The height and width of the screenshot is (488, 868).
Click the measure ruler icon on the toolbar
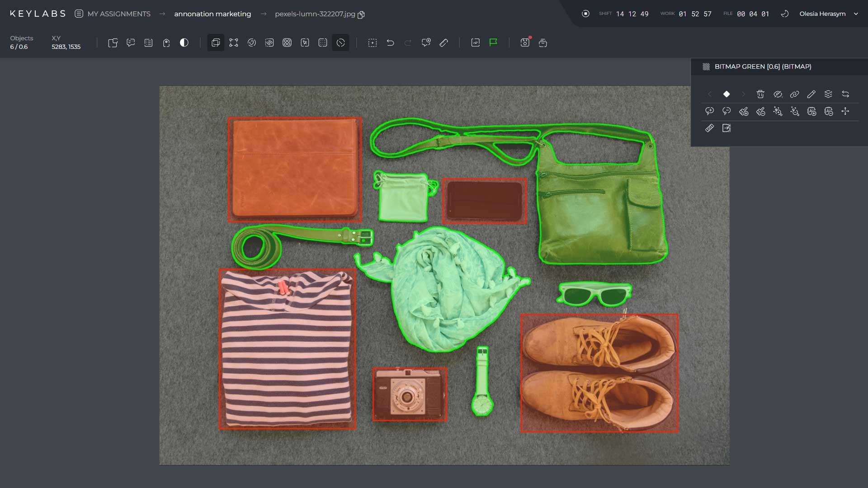(444, 43)
